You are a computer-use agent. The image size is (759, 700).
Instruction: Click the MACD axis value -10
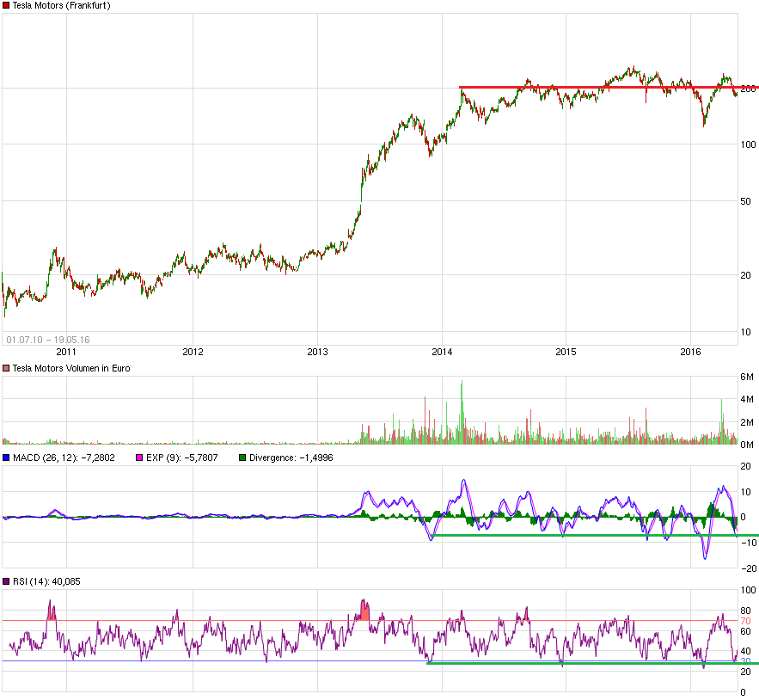tap(749, 543)
